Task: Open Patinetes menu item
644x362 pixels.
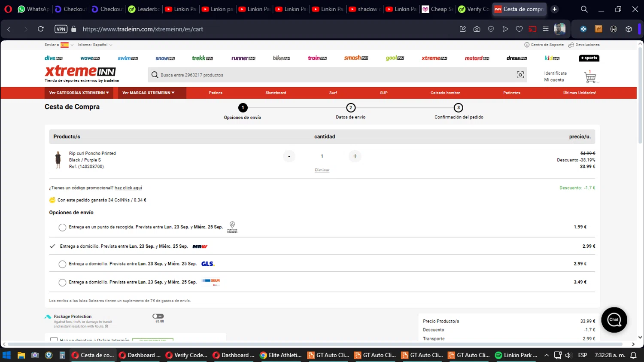Action: (x=512, y=93)
